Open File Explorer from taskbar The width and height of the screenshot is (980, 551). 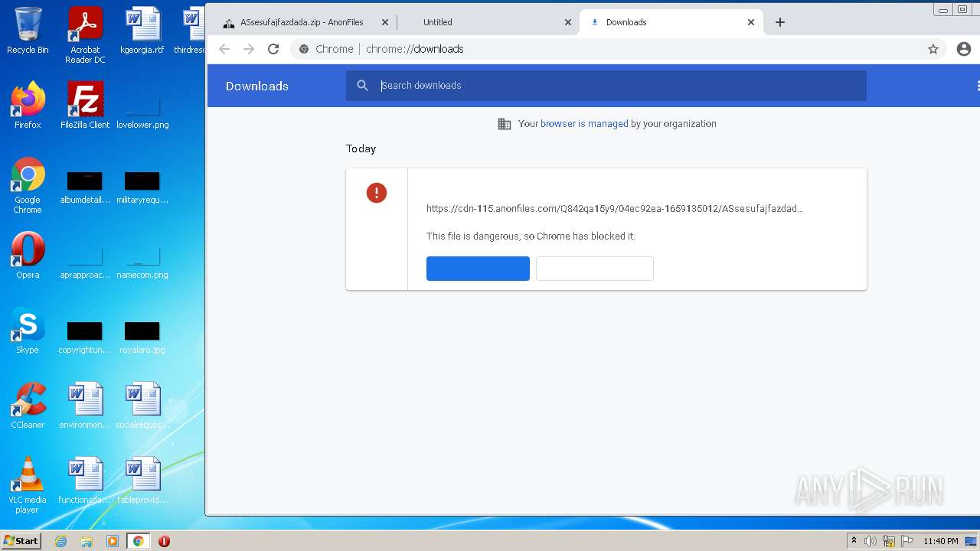[x=87, y=541]
